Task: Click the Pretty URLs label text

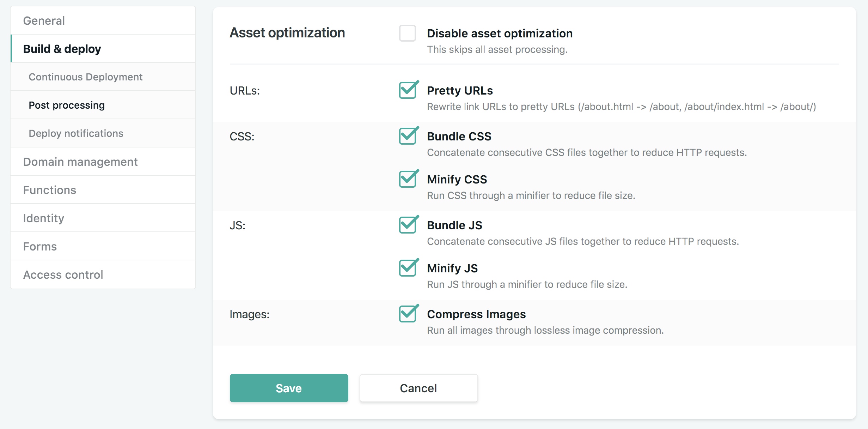Action: (460, 91)
